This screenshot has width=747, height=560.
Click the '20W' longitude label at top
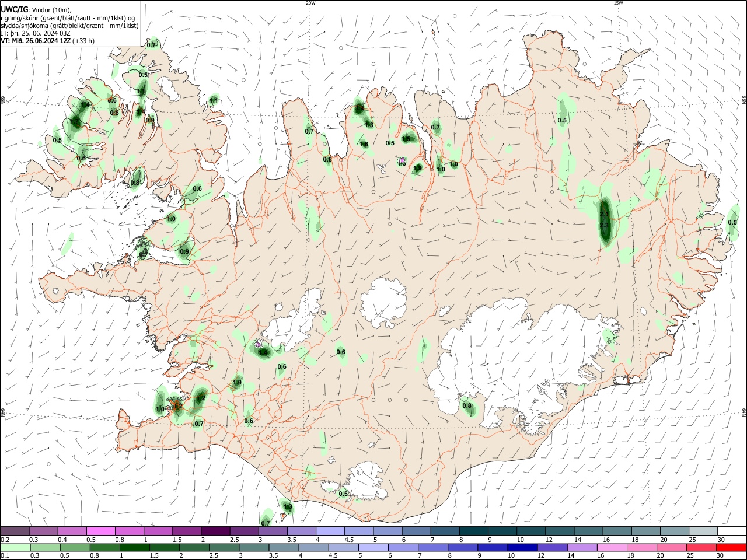click(310, 2)
